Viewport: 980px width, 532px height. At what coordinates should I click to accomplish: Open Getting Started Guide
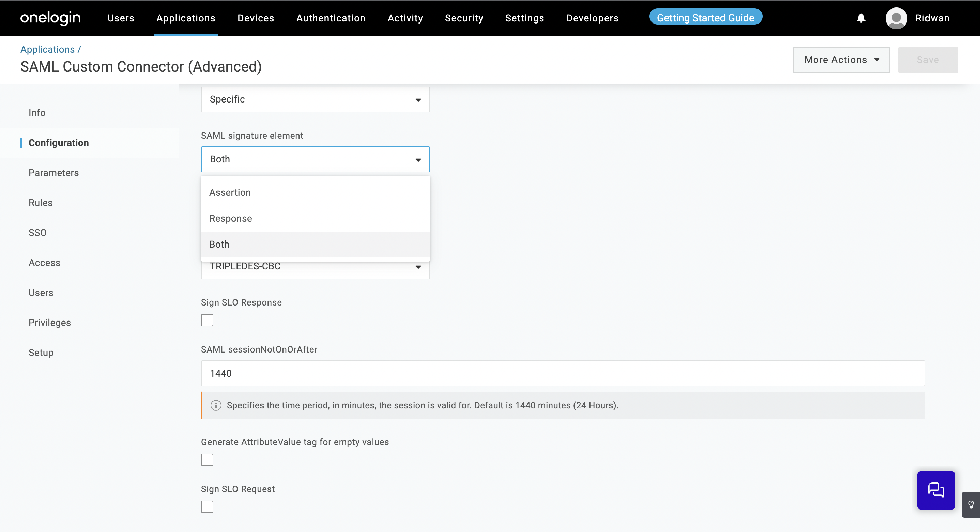click(705, 17)
